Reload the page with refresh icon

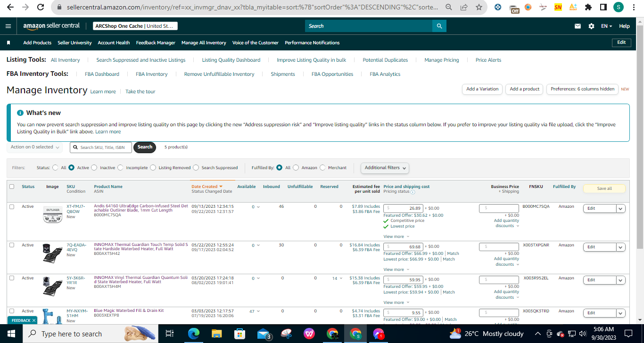(41, 7)
